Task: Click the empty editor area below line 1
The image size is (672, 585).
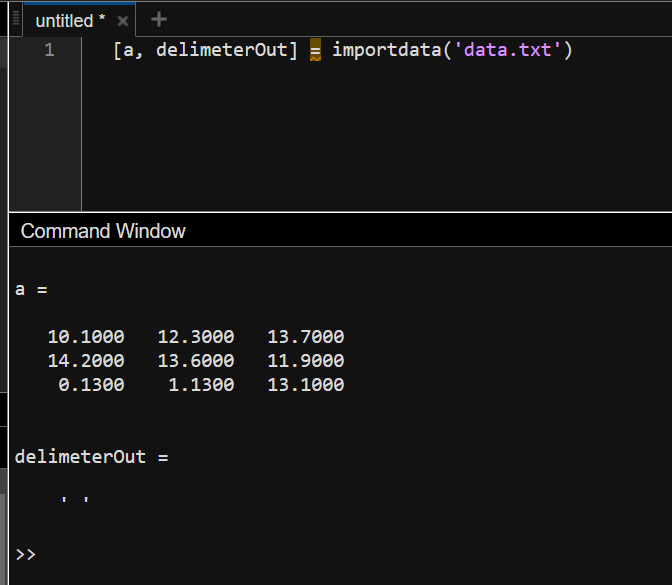Action: pyautogui.click(x=370, y=140)
